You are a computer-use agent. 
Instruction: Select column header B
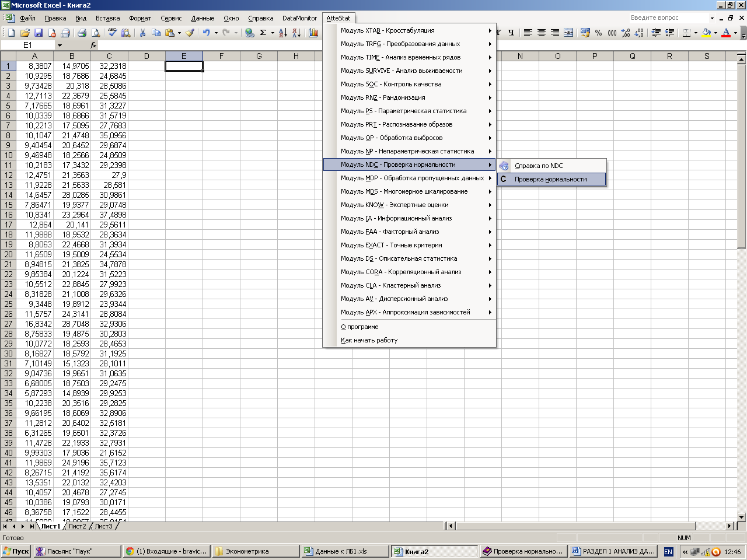click(x=72, y=56)
